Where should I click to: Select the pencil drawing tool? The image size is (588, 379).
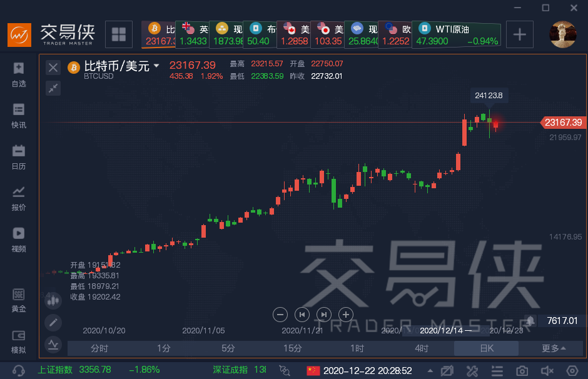click(53, 322)
